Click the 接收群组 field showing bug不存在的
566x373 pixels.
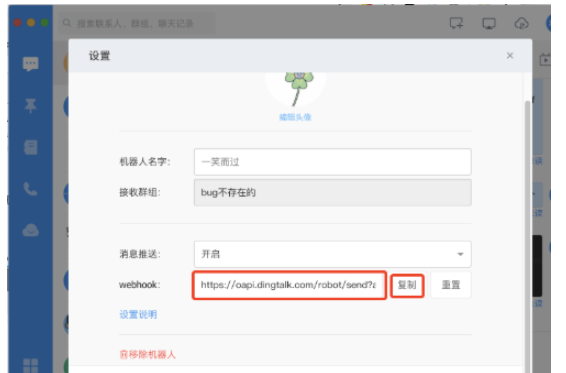(332, 192)
